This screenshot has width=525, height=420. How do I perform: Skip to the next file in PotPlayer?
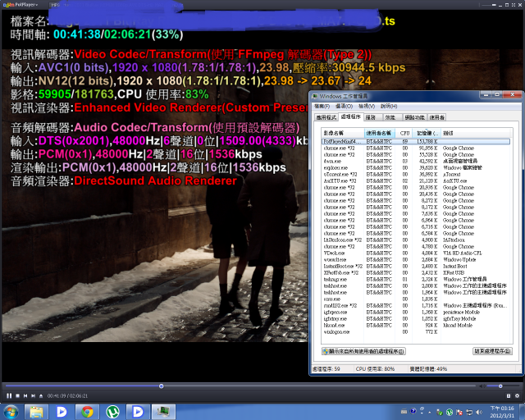33,395
